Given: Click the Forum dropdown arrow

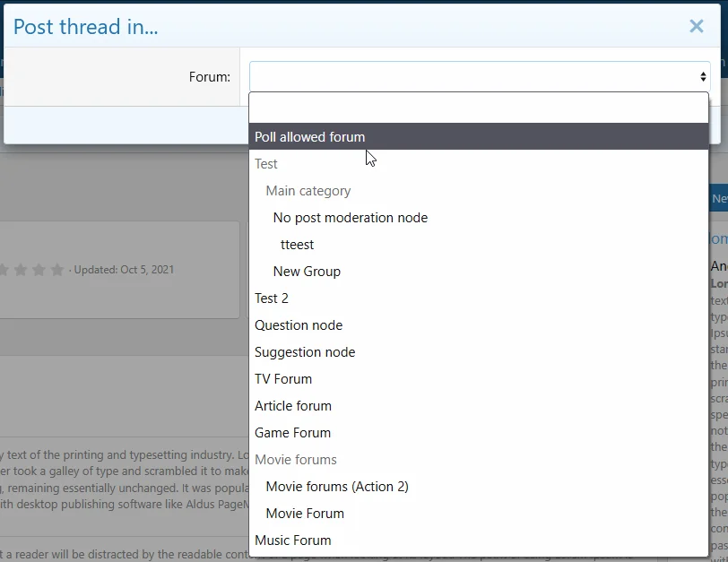Looking at the screenshot, I should point(703,77).
